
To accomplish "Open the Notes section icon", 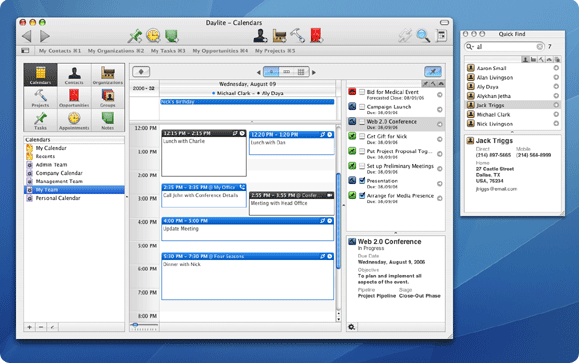I will (108, 120).
